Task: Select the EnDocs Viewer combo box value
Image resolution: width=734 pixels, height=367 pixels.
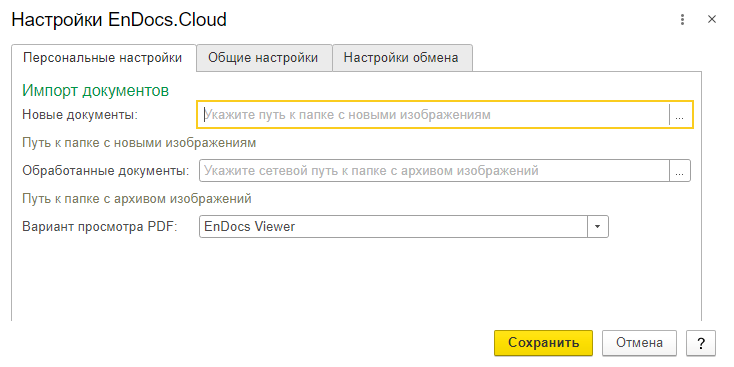Action: pyautogui.click(x=393, y=227)
